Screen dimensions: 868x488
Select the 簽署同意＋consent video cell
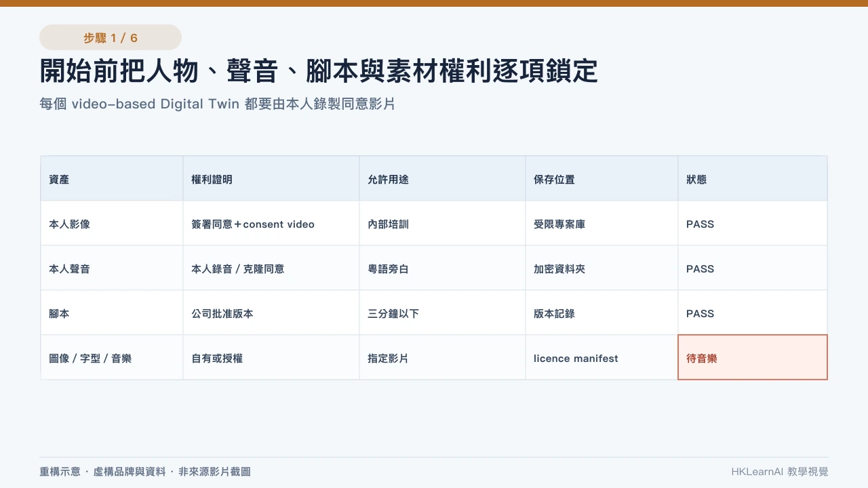271,224
